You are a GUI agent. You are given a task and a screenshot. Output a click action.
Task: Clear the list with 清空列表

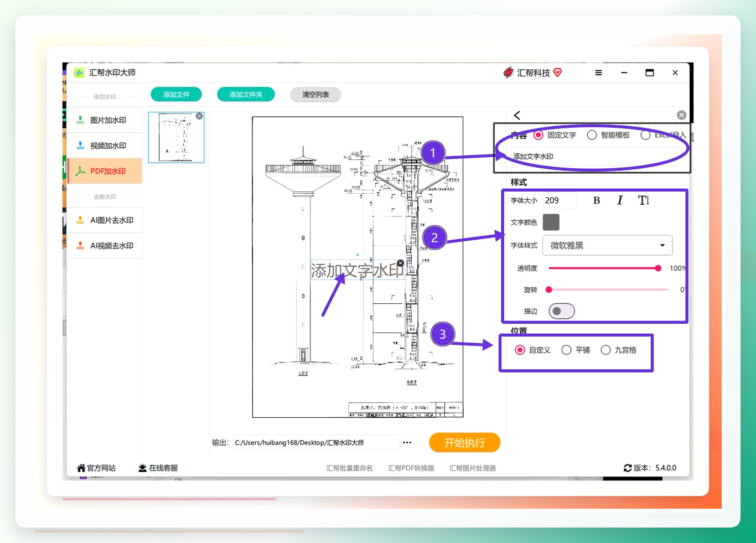(315, 95)
